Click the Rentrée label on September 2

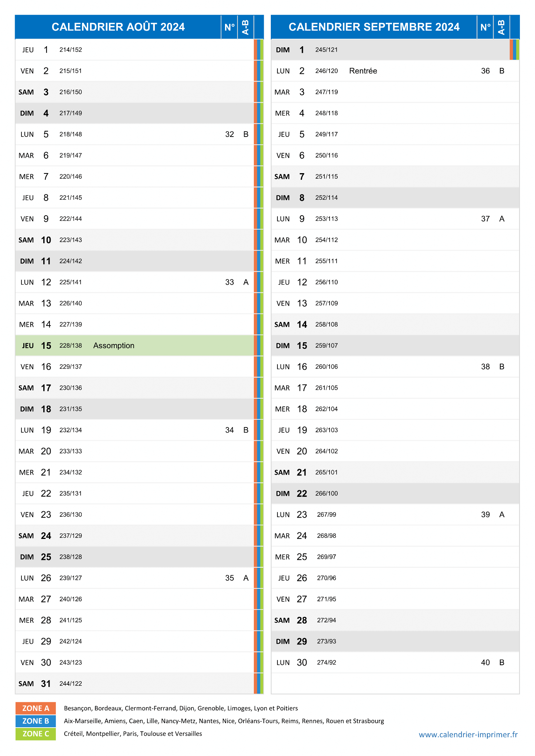(x=363, y=71)
